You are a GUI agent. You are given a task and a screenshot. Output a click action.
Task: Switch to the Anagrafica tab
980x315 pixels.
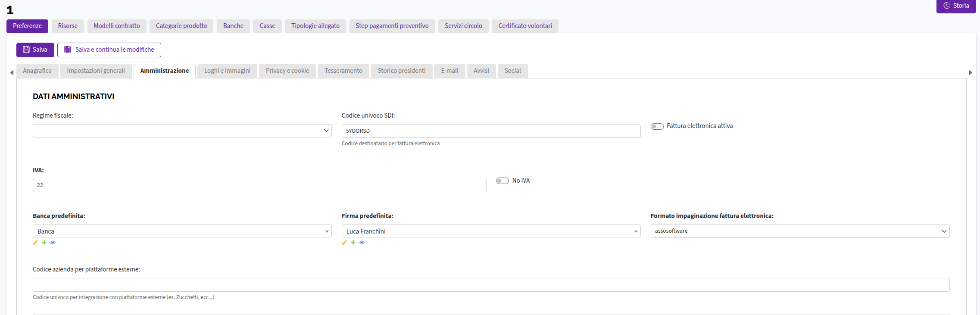[x=37, y=71]
